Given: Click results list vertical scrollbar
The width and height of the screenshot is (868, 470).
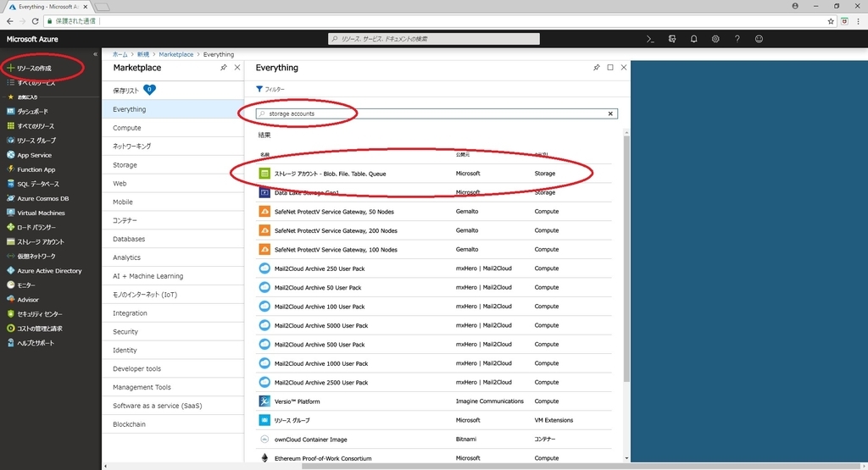Looking at the screenshot, I should pyautogui.click(x=626, y=258).
